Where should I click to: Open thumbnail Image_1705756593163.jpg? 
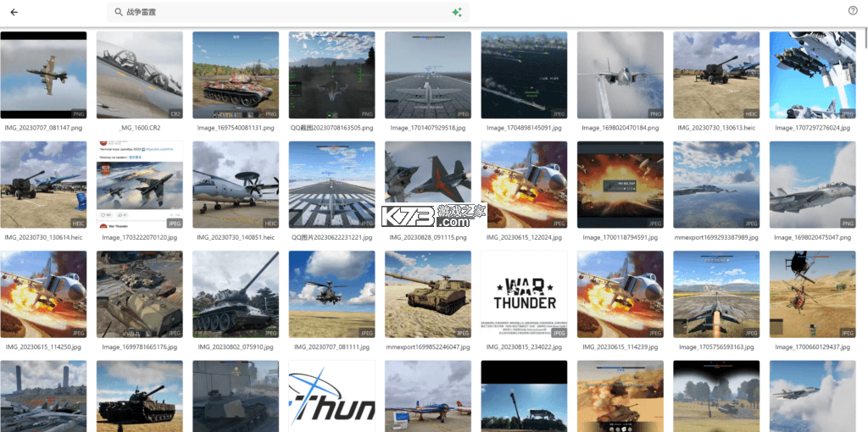point(716,294)
